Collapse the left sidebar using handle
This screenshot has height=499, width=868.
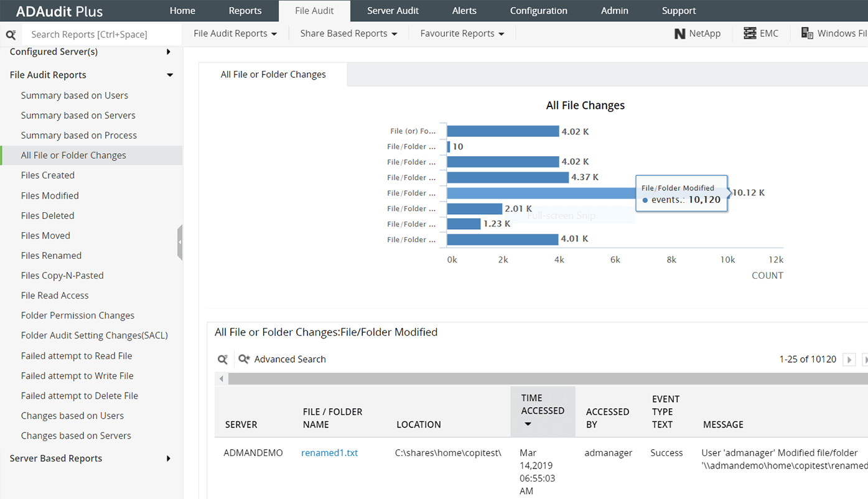coord(180,242)
